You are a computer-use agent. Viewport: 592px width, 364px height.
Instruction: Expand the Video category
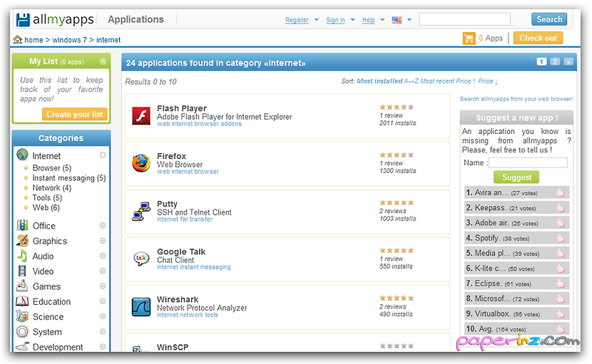pos(102,271)
